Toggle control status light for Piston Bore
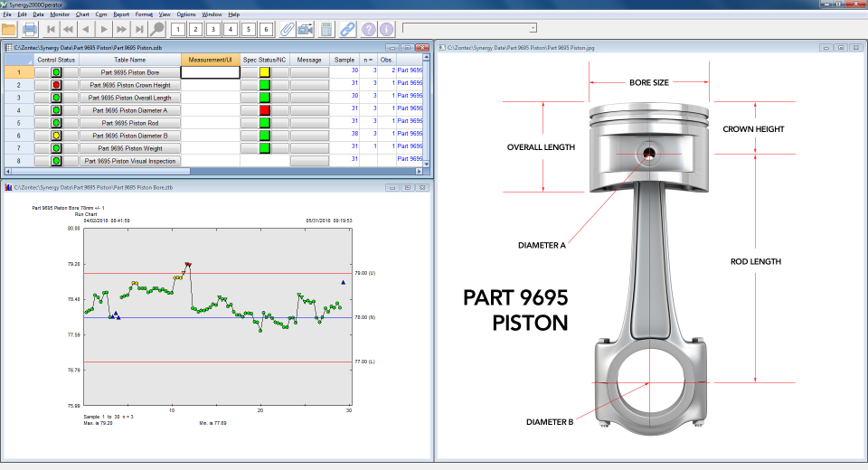868x470 pixels. (x=56, y=71)
